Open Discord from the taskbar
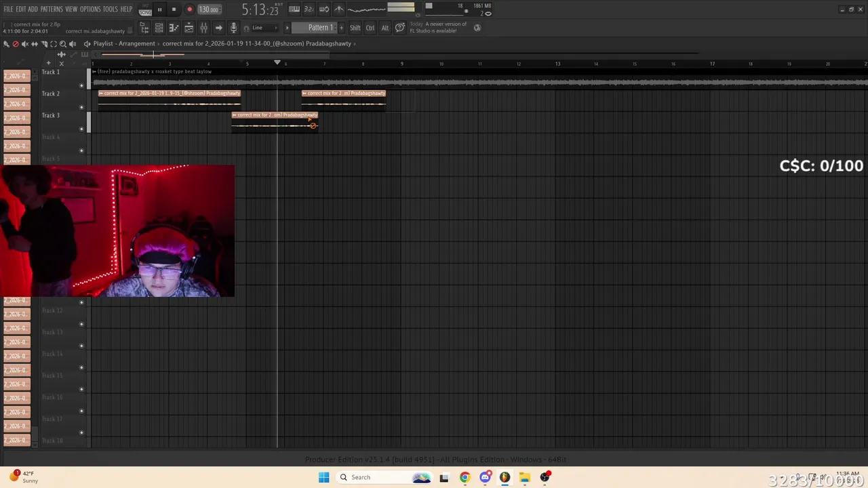The height and width of the screenshot is (488, 868). point(485,477)
